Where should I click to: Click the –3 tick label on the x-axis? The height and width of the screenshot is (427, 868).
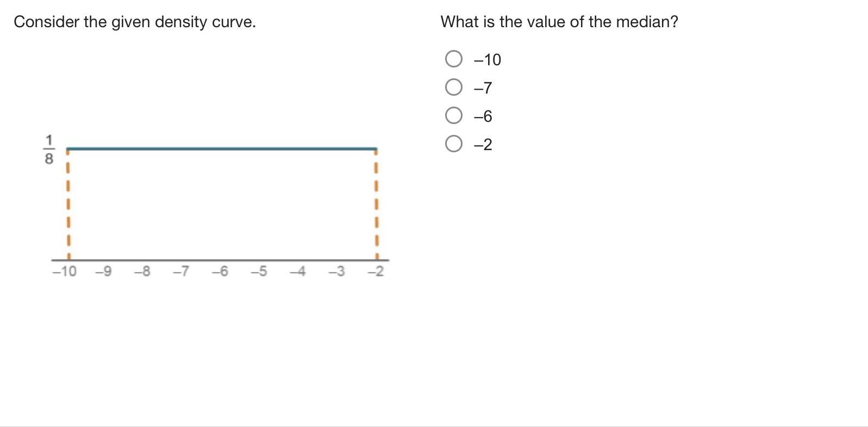[x=337, y=271]
